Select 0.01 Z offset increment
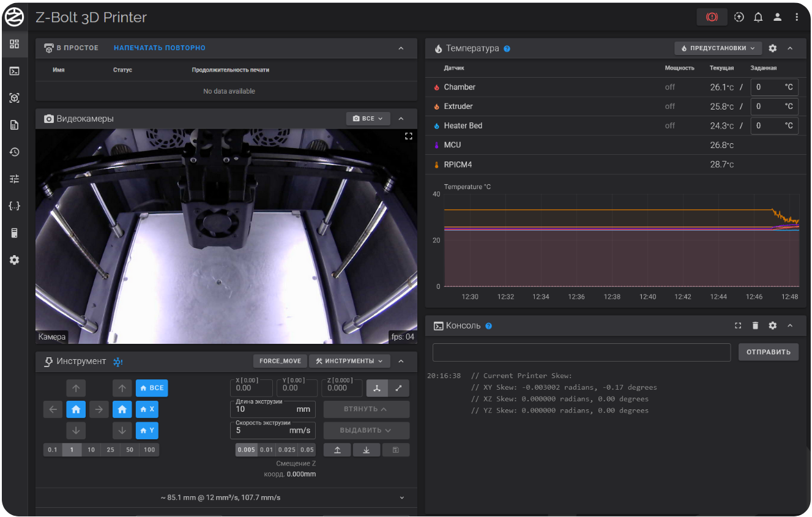The height and width of the screenshot is (517, 812). (266, 450)
